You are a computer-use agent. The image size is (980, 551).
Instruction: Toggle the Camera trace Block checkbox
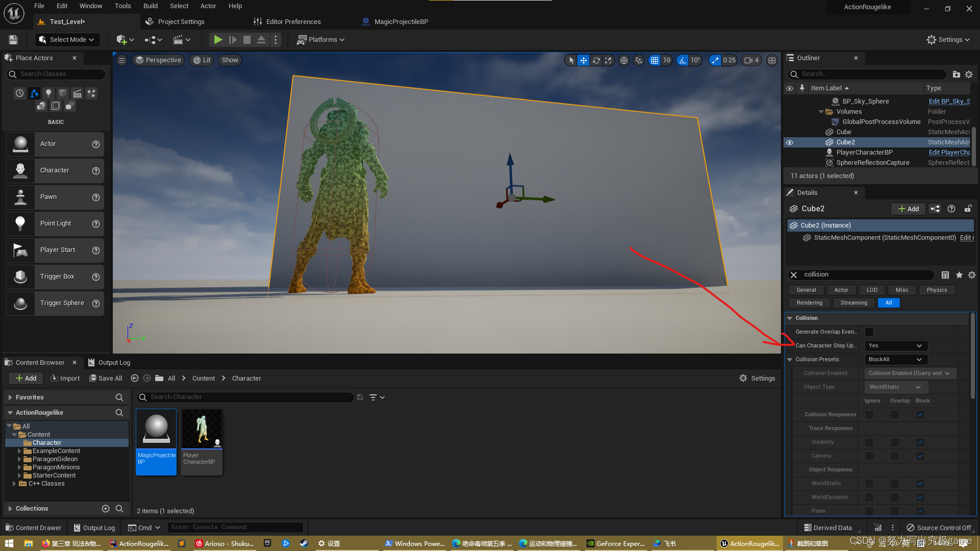(920, 456)
